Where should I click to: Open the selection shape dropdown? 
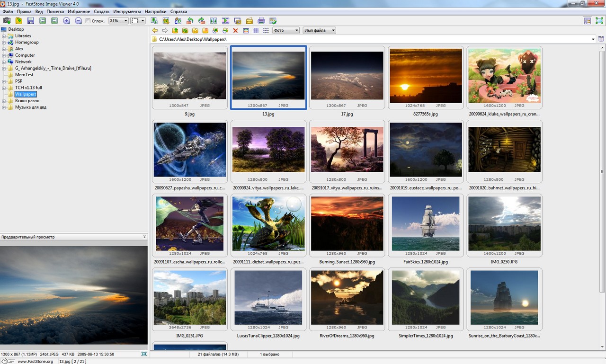tap(138, 20)
